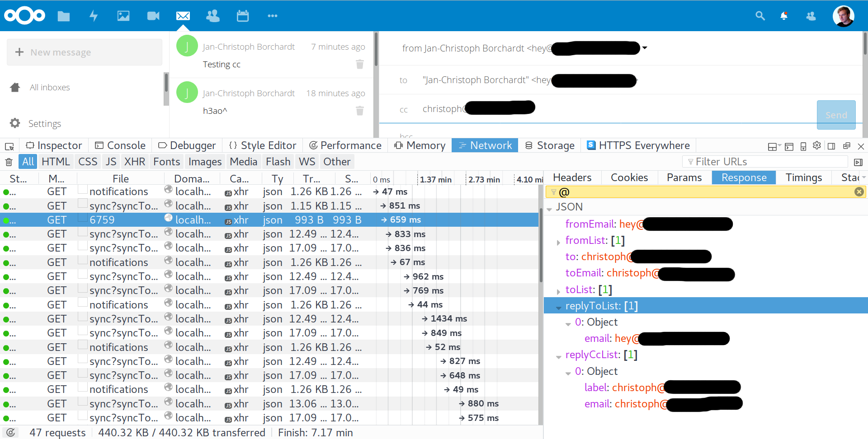Screen dimensions: 868x439
Task: Click the notifications bell
Action: [x=784, y=16]
